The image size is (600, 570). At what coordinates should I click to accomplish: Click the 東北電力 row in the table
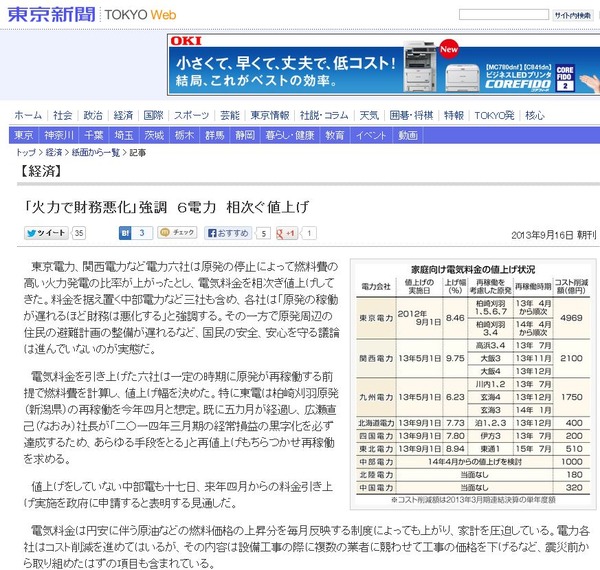473,449
